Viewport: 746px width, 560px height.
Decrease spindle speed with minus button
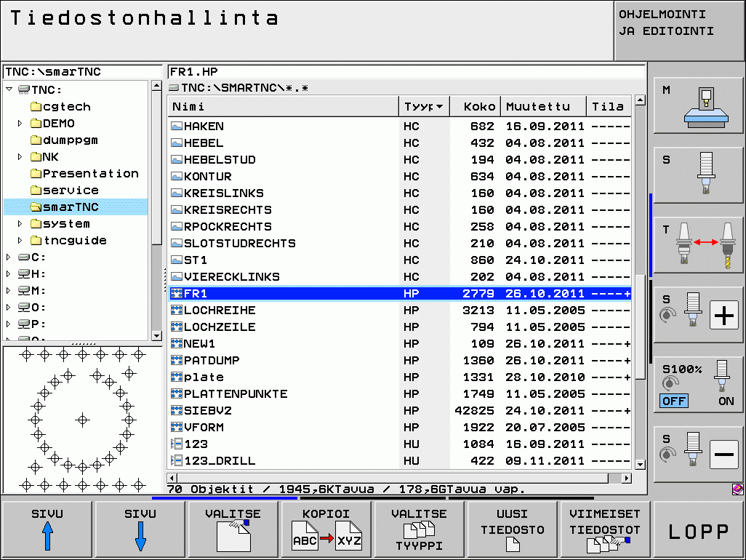[723, 455]
